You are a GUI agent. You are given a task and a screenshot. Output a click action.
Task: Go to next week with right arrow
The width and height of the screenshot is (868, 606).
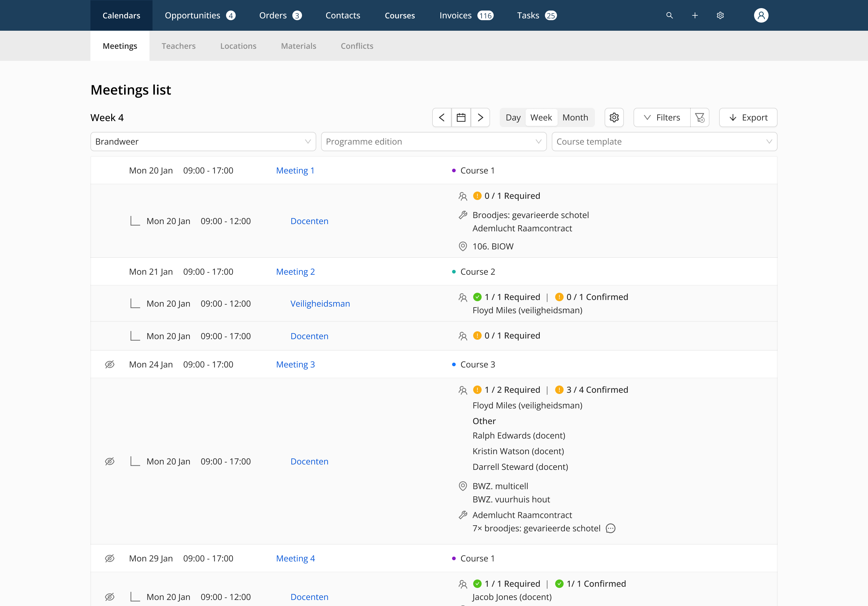[x=480, y=117]
